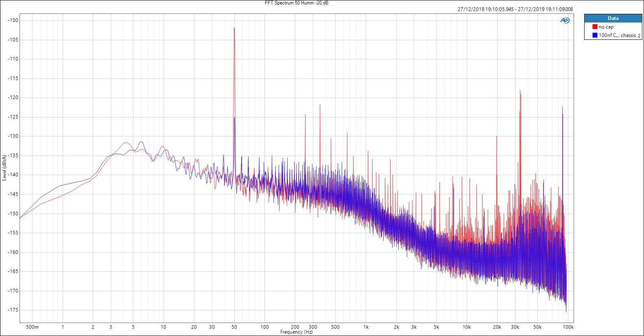Click the 50 tick on the frequency axis
644x336 pixels.
coord(234,327)
